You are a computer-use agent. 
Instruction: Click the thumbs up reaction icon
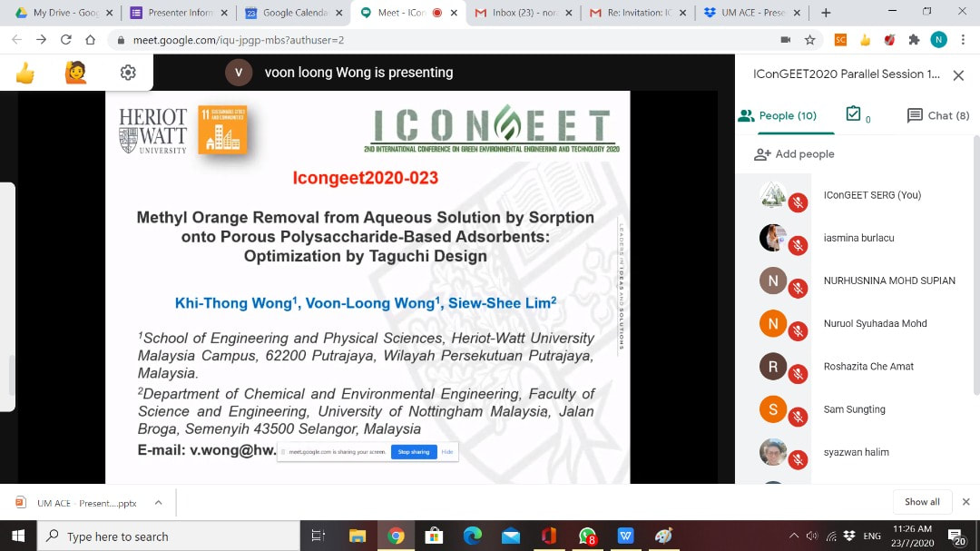click(x=25, y=73)
